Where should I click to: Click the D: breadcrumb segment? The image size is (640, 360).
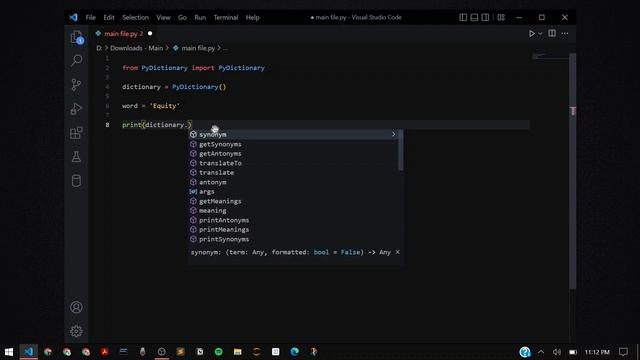tap(99, 48)
